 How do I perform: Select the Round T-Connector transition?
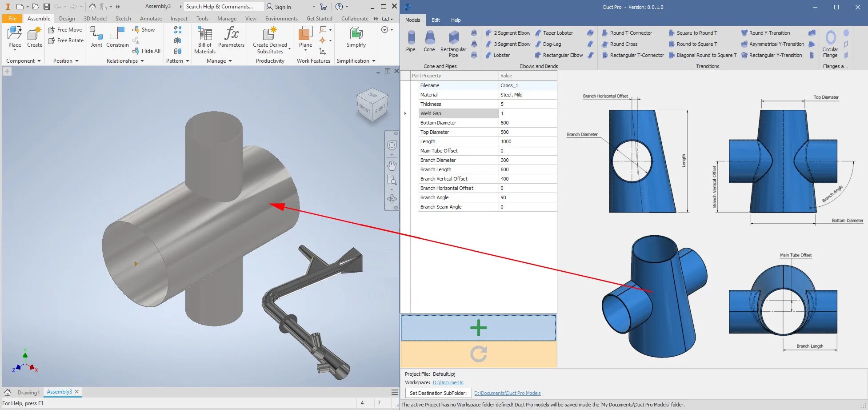pyautogui.click(x=627, y=33)
